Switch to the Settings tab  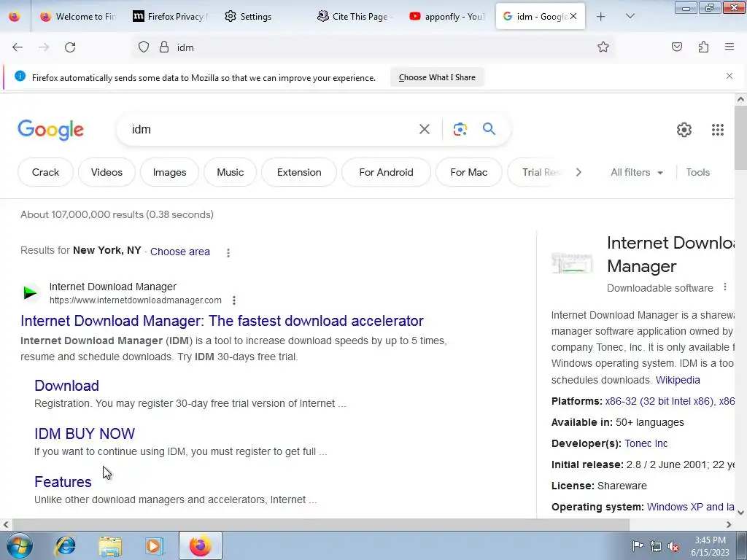click(262, 17)
